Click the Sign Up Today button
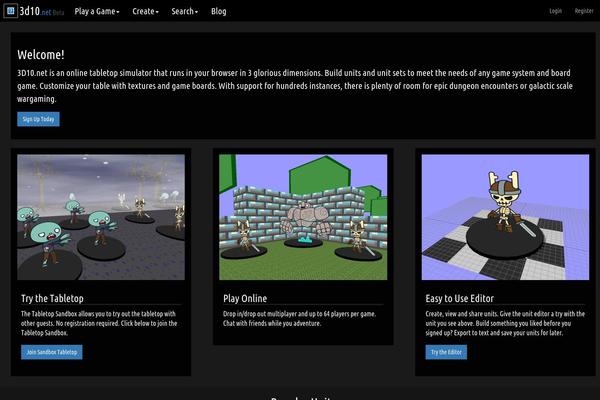600x400 pixels. (38, 119)
